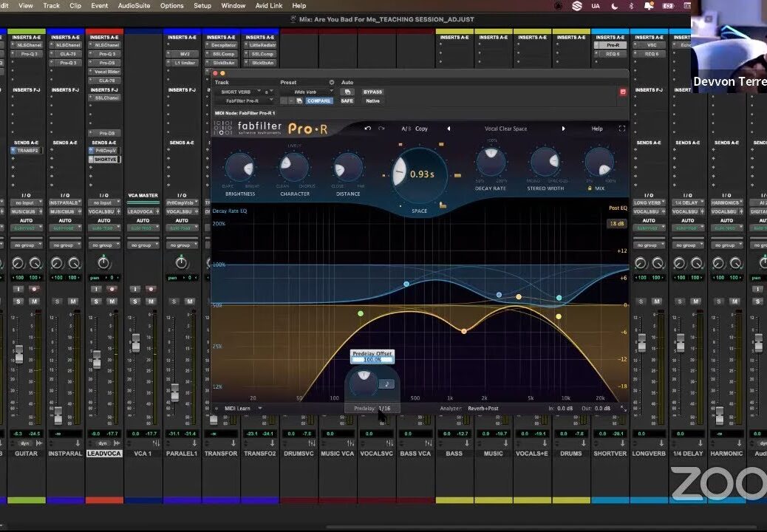Click the save preset disk icon beside COMPARE
Image resolution: width=767 pixels, height=532 pixels.
point(299,100)
